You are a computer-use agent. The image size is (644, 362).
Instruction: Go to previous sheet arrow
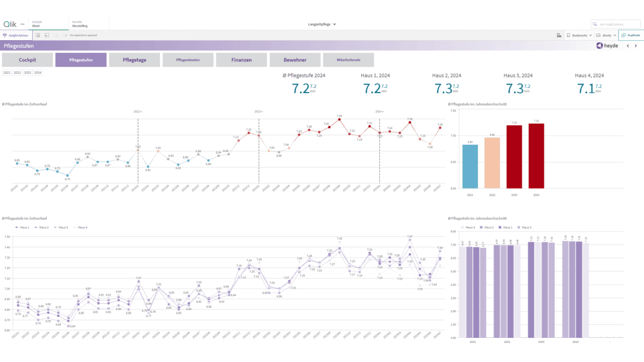[628, 46]
